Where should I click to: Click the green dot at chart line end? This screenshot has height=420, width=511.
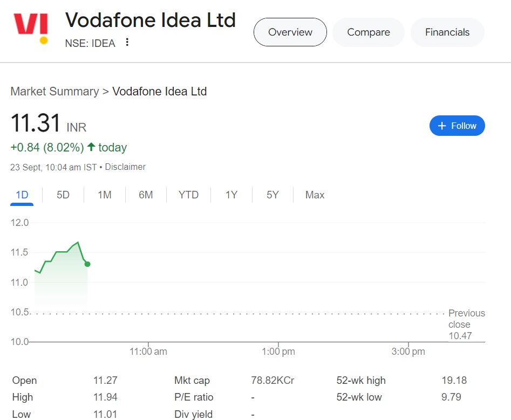pyautogui.click(x=87, y=264)
